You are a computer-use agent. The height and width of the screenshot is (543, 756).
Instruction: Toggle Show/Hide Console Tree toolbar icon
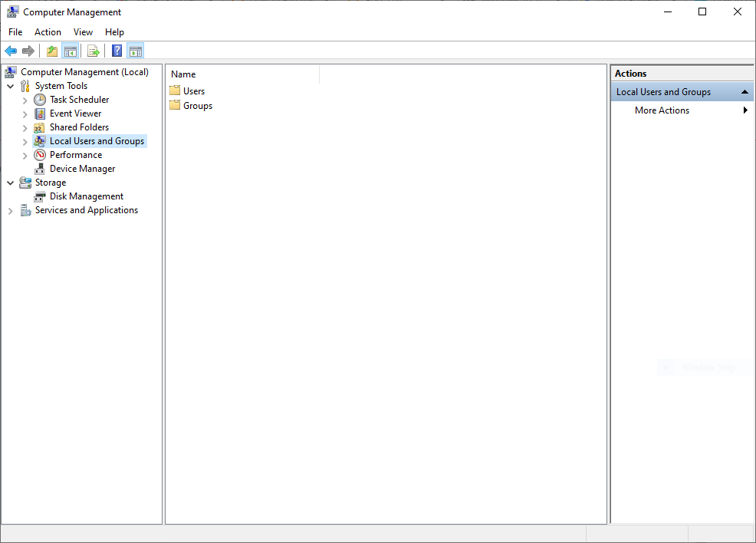pyautogui.click(x=71, y=51)
